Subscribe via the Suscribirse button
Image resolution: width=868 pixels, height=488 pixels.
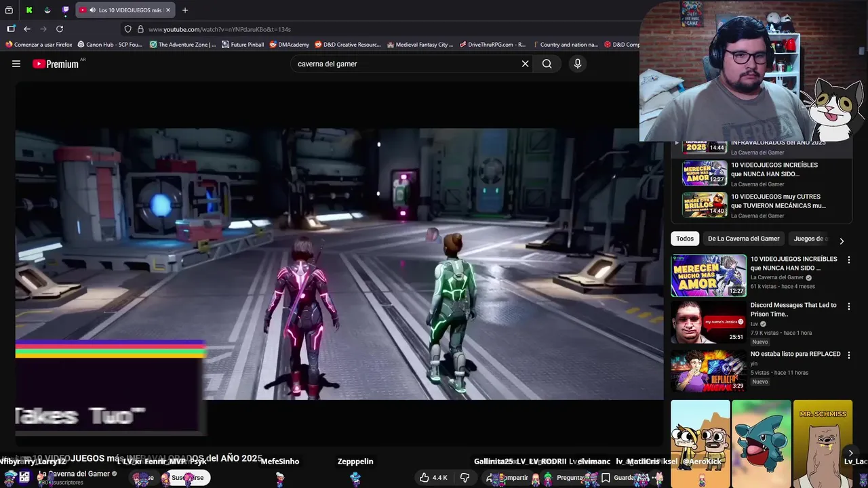pos(187,478)
